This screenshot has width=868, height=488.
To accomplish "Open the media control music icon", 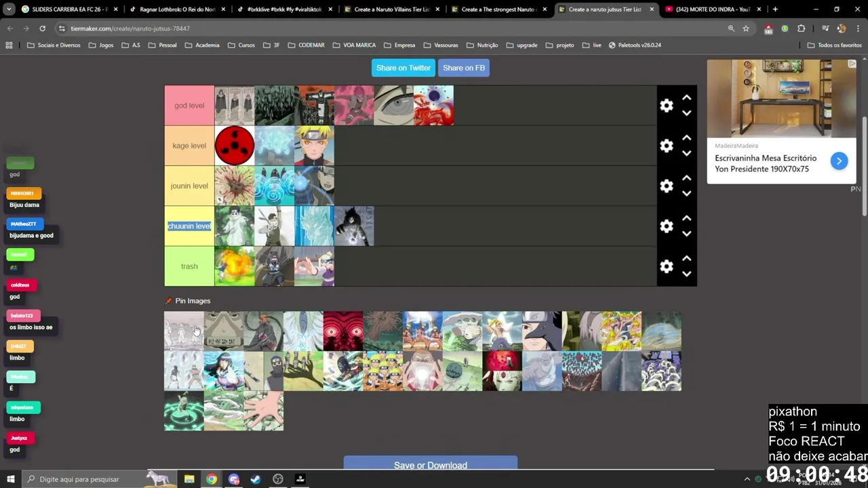I will (x=825, y=28).
